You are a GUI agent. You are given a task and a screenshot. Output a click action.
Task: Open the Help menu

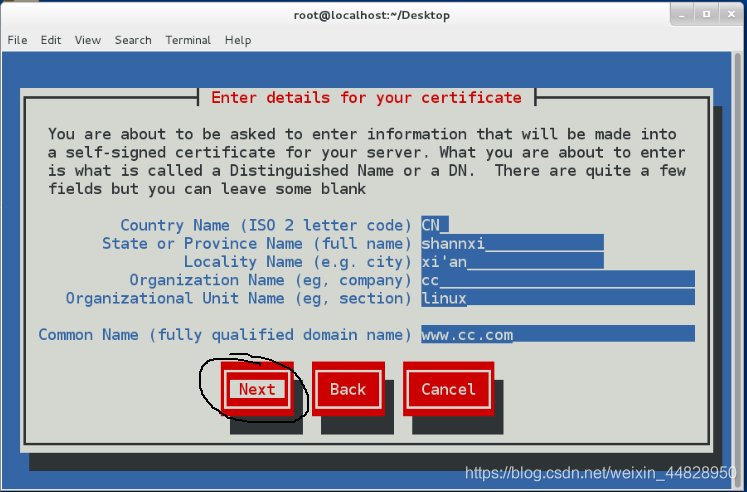(x=238, y=40)
